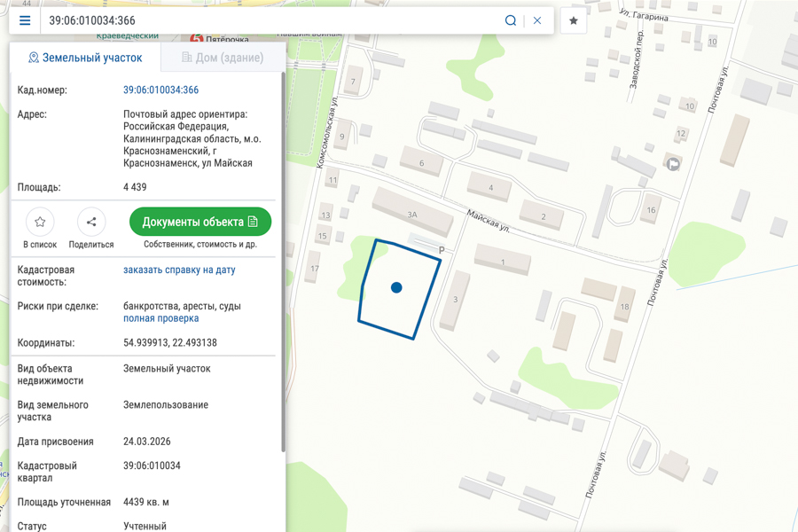Add parcel to list star icon

(x=40, y=222)
